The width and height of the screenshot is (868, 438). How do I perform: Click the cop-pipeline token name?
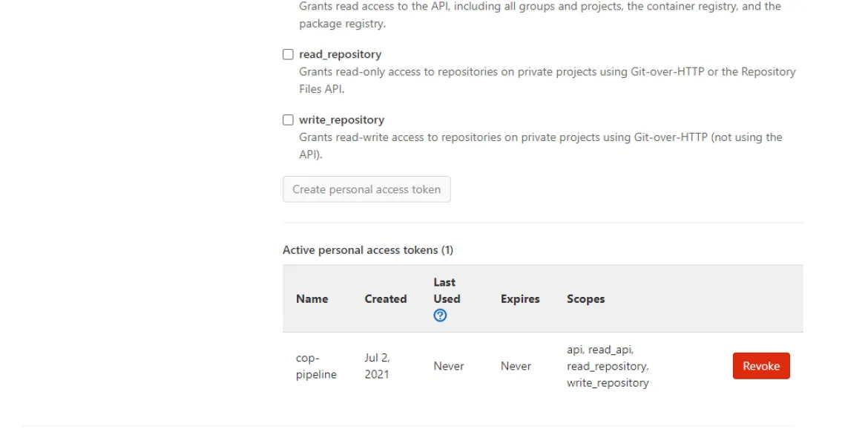(316, 365)
